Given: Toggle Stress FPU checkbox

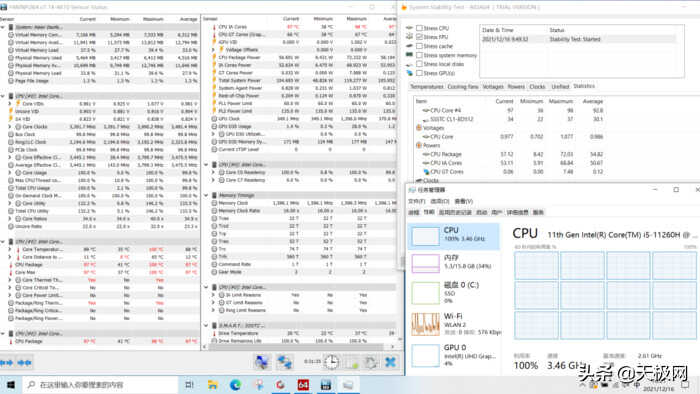Looking at the screenshot, I should point(419,37).
